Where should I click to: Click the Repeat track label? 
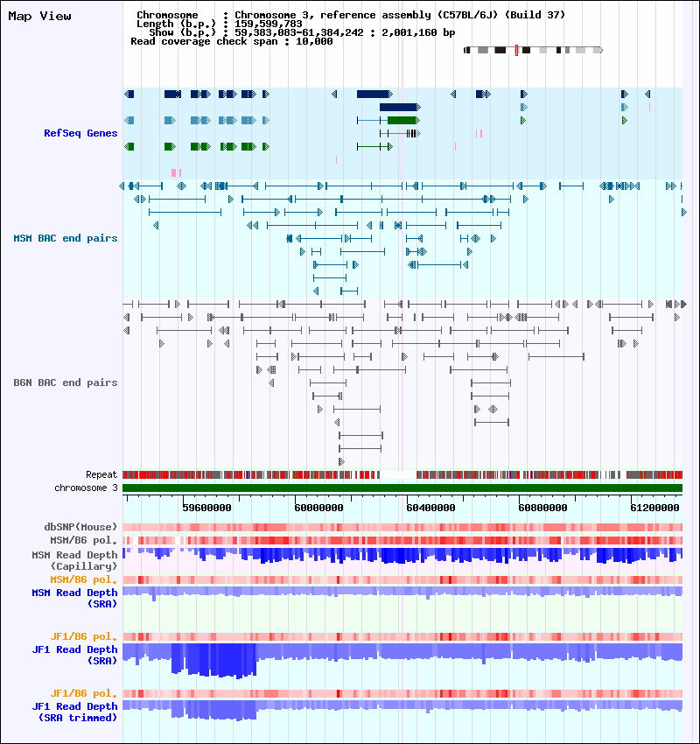101,474
